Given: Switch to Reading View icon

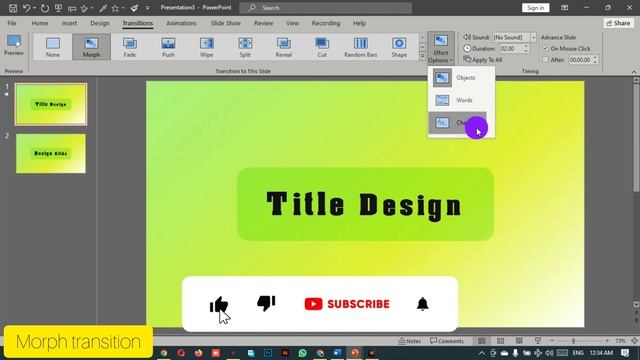Looking at the screenshot, I should (519, 341).
